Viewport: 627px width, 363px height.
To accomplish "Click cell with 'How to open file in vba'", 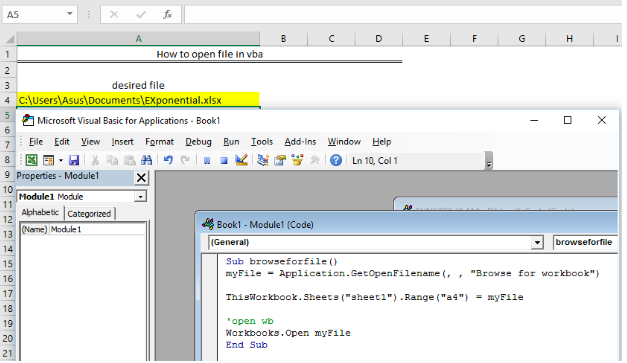I will tap(210, 54).
